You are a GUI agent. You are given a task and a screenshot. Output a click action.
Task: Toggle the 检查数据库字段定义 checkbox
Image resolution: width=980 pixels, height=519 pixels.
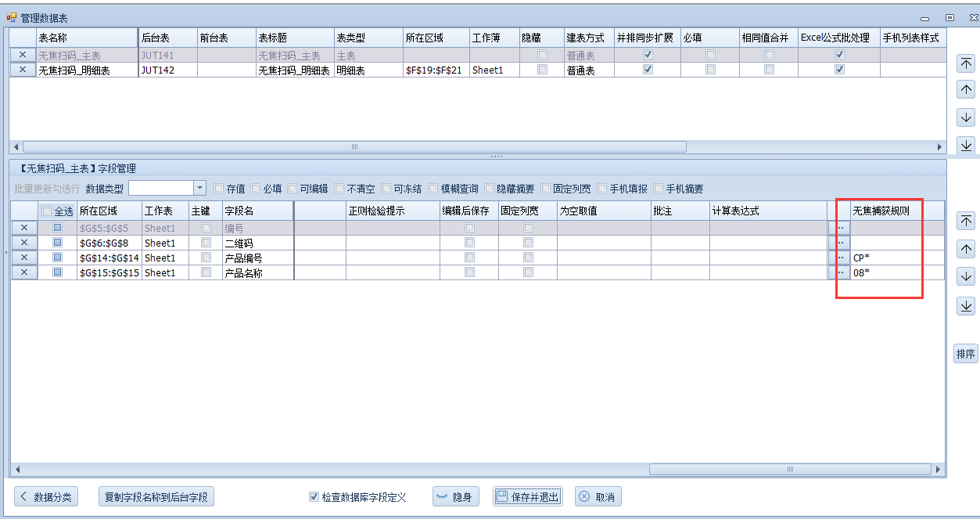coord(314,497)
